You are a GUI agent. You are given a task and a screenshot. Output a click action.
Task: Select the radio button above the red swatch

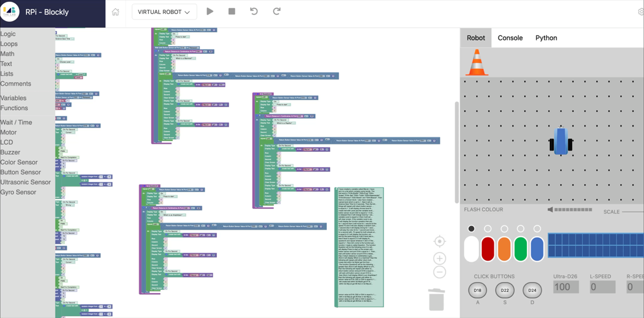pyautogui.click(x=488, y=229)
